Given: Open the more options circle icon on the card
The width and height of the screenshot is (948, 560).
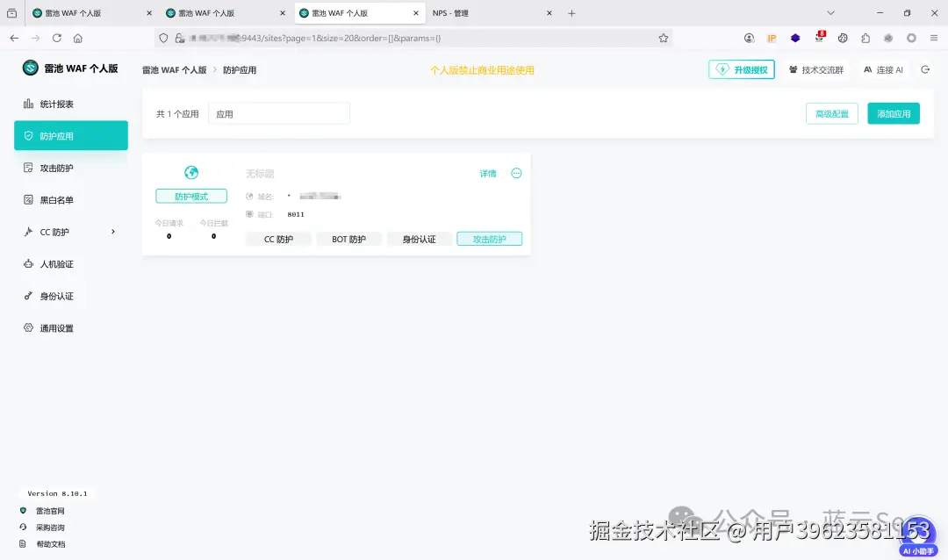Looking at the screenshot, I should (516, 173).
